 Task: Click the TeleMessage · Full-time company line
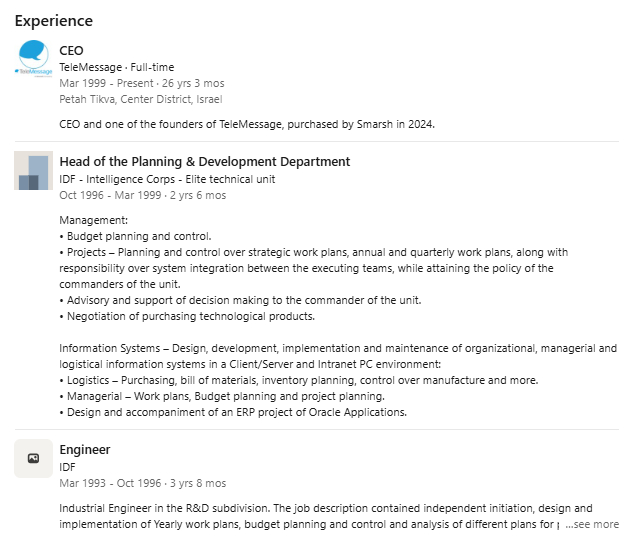[x=116, y=67]
